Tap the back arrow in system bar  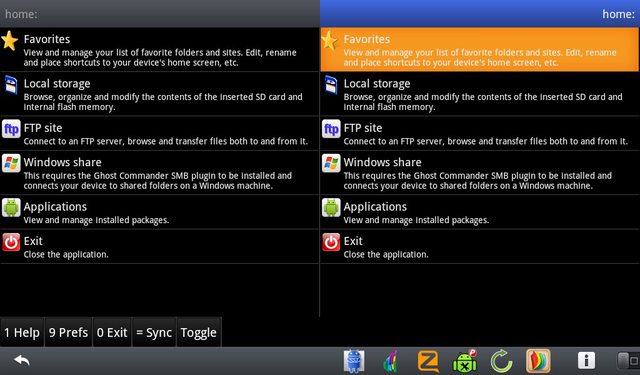pos(22,361)
